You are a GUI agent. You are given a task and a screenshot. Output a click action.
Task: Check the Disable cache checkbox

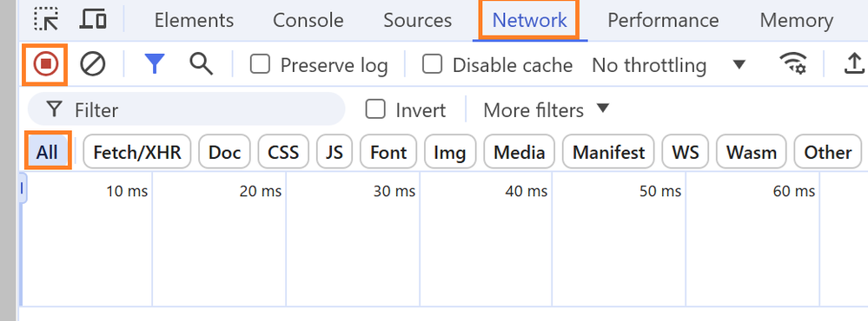[x=432, y=65]
